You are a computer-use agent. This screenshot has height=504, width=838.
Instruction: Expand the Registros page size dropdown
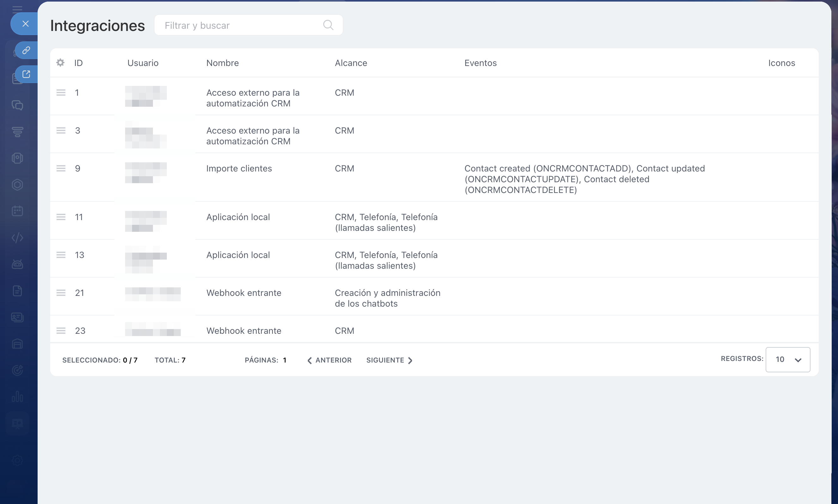[x=787, y=359]
